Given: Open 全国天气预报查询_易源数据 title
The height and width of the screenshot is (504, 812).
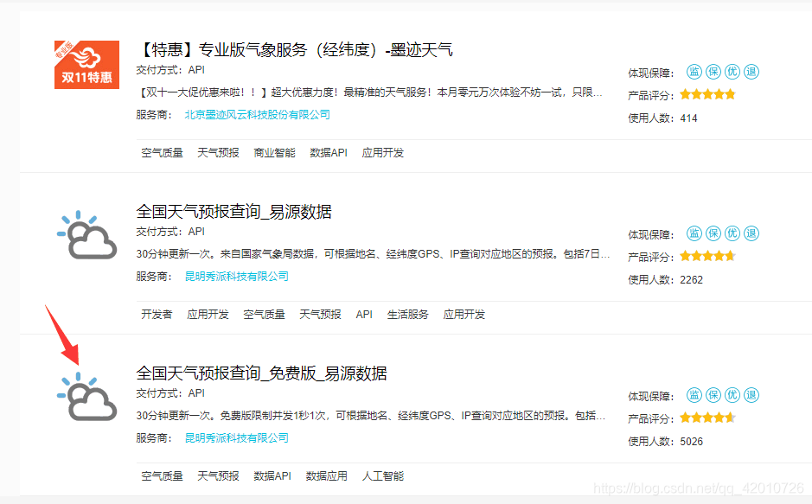Looking at the screenshot, I should tap(233, 212).
